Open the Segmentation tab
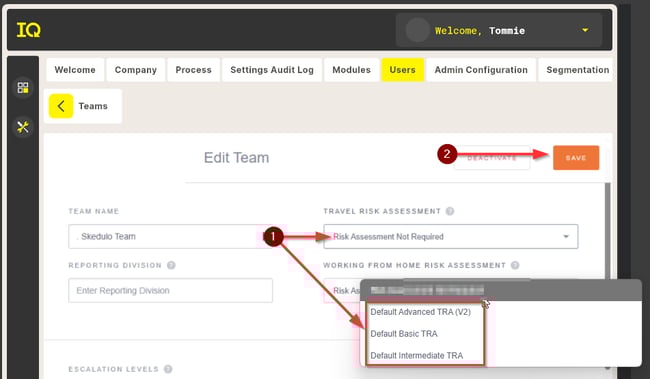This screenshot has width=650, height=379. (576, 70)
